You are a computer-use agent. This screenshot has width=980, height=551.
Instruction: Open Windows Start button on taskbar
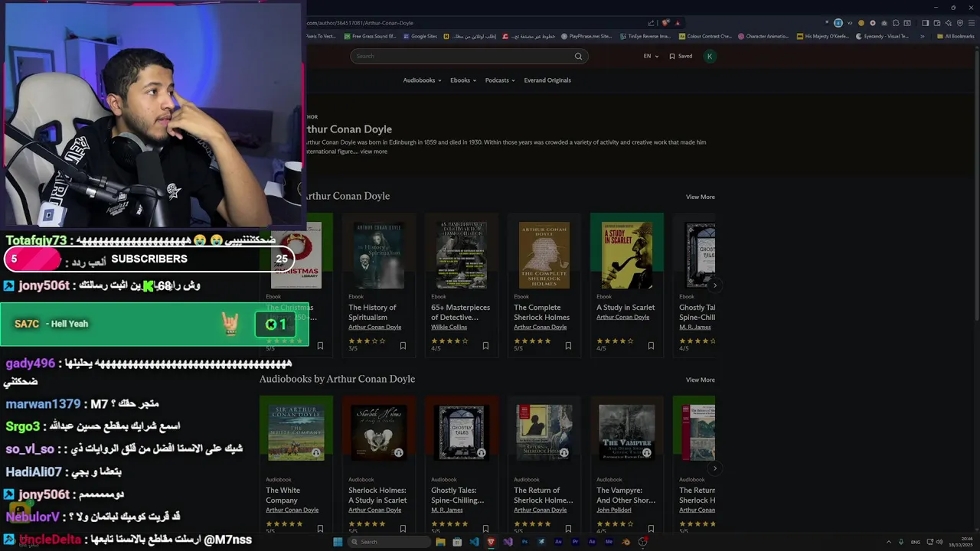pyautogui.click(x=338, y=542)
